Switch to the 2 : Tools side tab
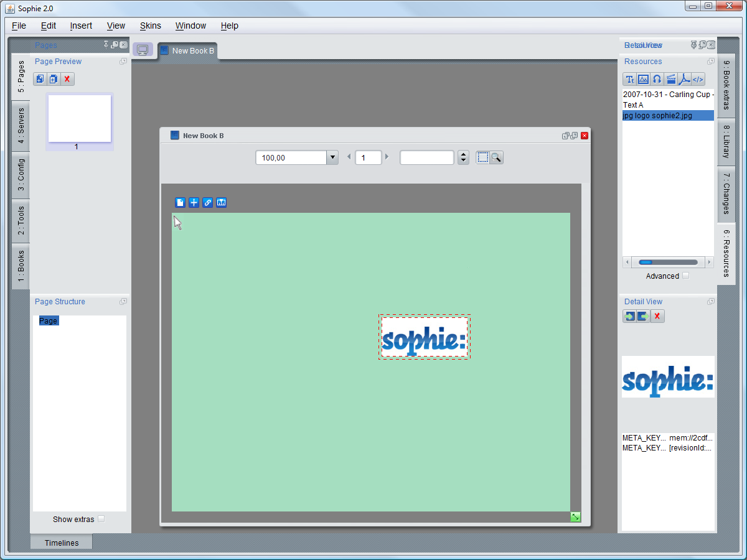The width and height of the screenshot is (747, 560). tap(21, 221)
